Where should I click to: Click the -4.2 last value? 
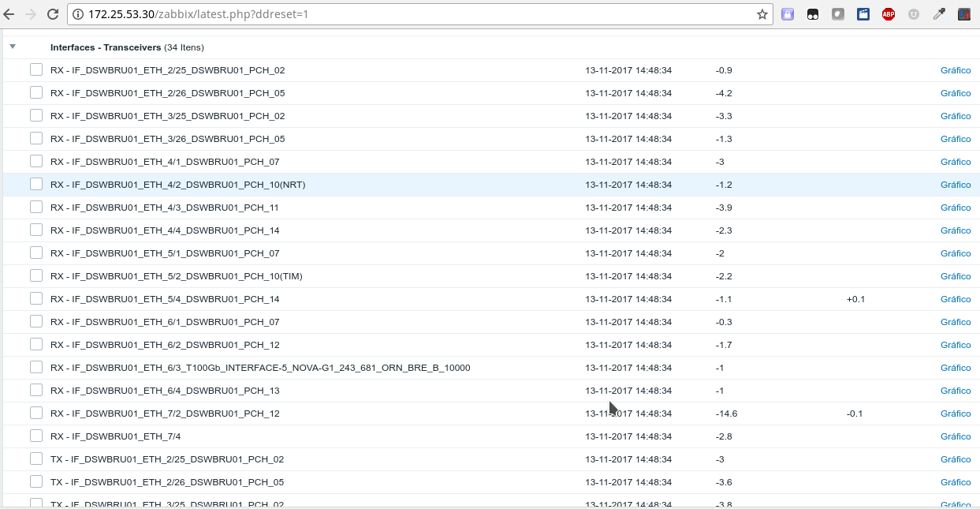(x=724, y=93)
